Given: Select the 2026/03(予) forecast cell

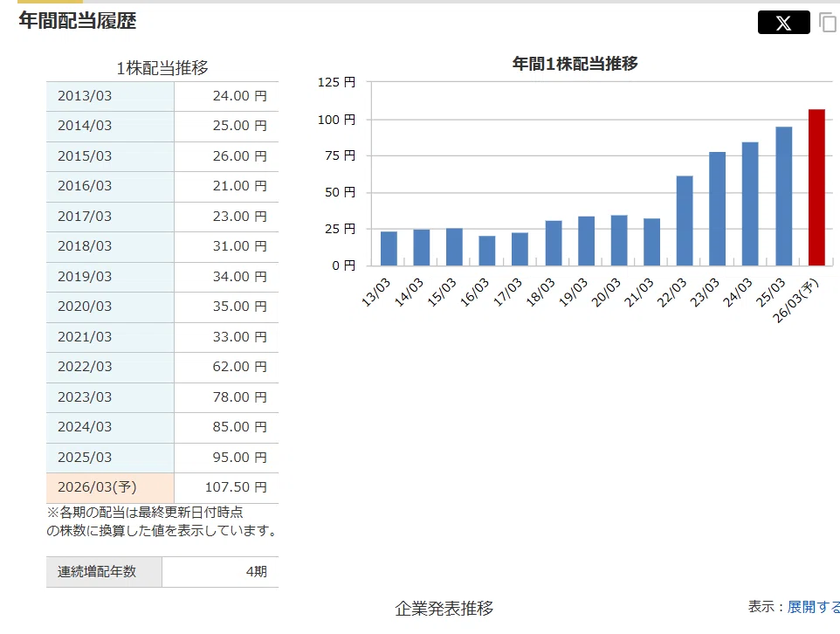Looking at the screenshot, I should click(110, 487).
